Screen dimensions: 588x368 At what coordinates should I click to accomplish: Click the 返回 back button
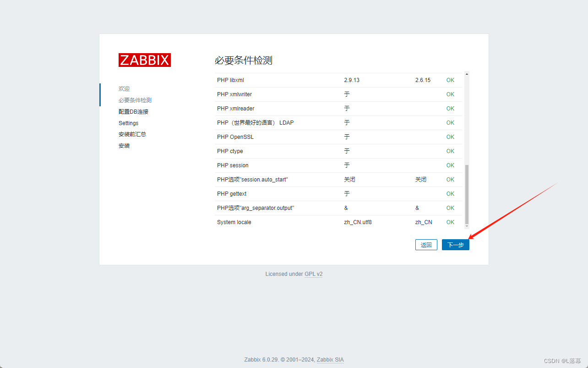pos(426,245)
